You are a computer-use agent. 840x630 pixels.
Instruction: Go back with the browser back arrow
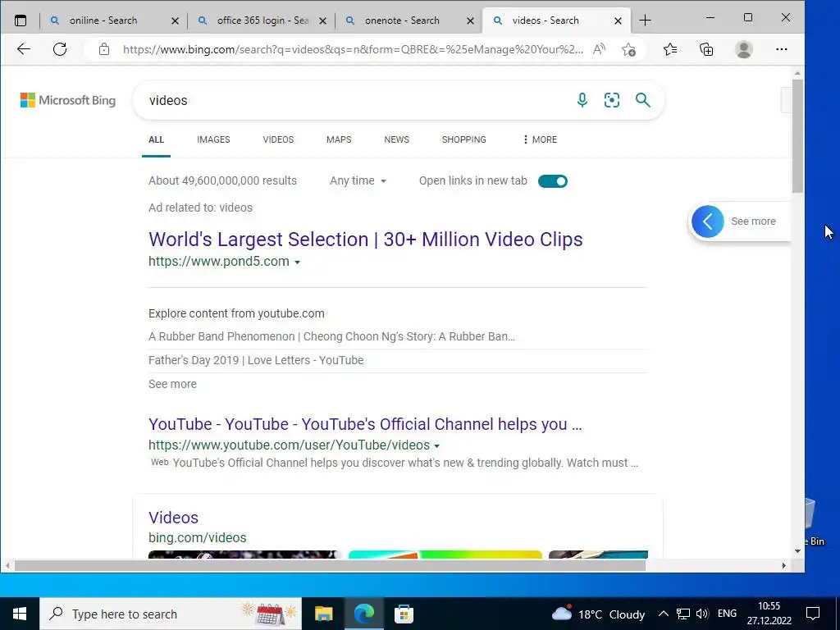tap(24, 49)
